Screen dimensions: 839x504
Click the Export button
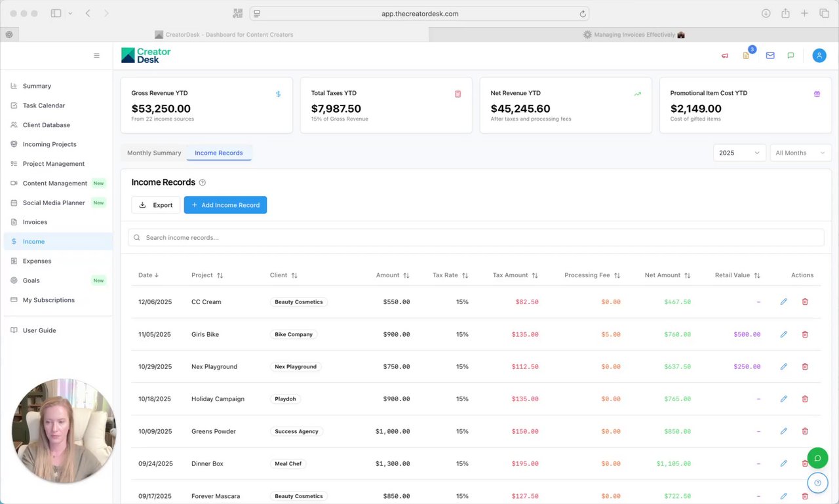(156, 205)
